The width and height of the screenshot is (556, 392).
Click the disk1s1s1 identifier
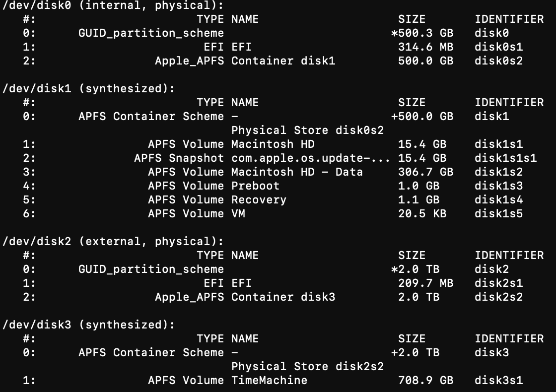[505, 158]
